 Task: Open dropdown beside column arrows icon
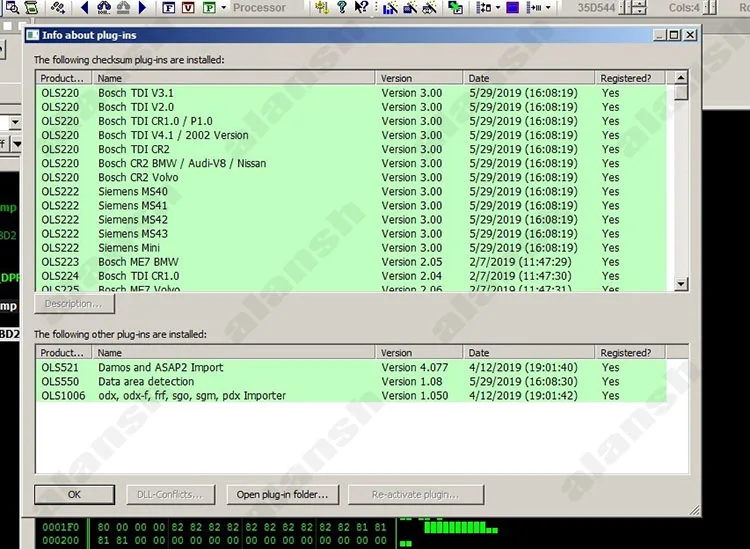(x=498, y=8)
